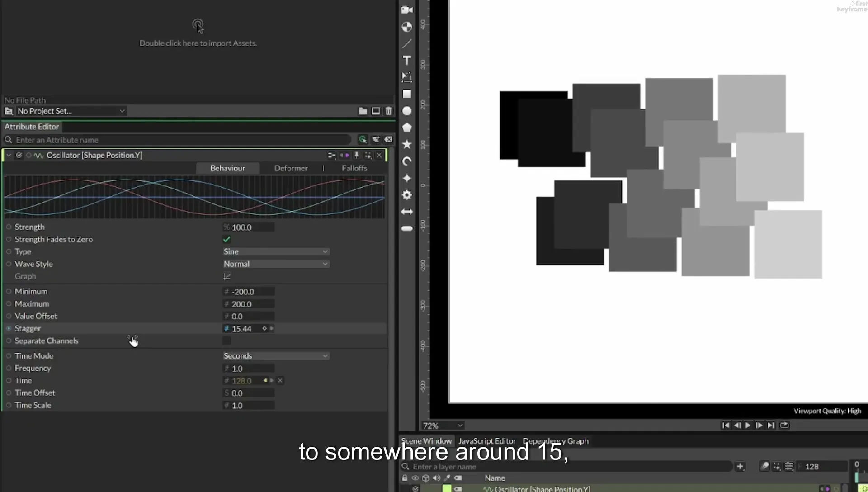Open the folder icon in Assets panel
Image resolution: width=868 pixels, height=492 pixels.
click(363, 111)
